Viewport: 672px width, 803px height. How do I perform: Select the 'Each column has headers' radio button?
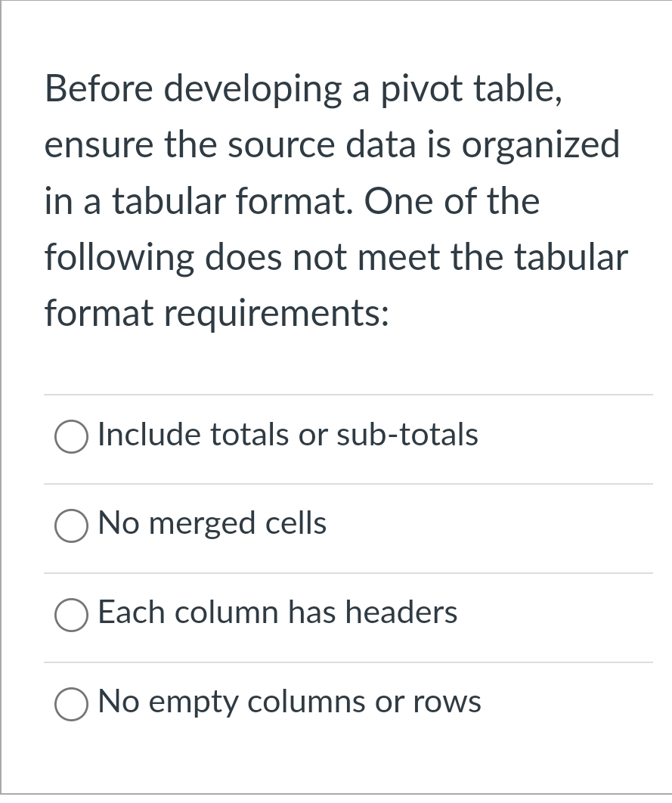70,614
